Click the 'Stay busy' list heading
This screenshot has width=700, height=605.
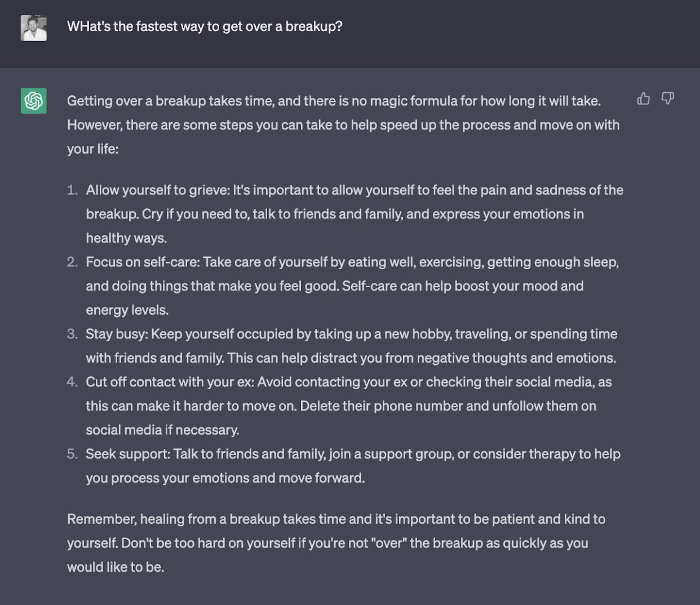coord(117,334)
